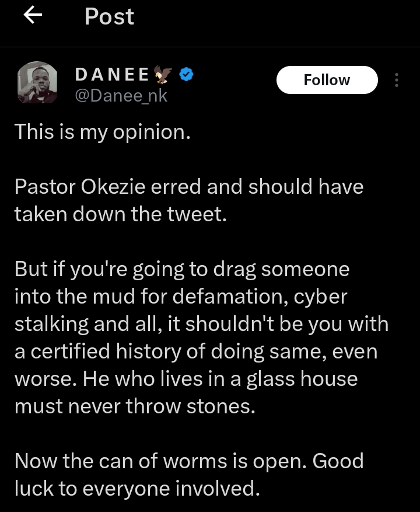Click the blue verified badge
The width and height of the screenshot is (420, 512).
(186, 75)
